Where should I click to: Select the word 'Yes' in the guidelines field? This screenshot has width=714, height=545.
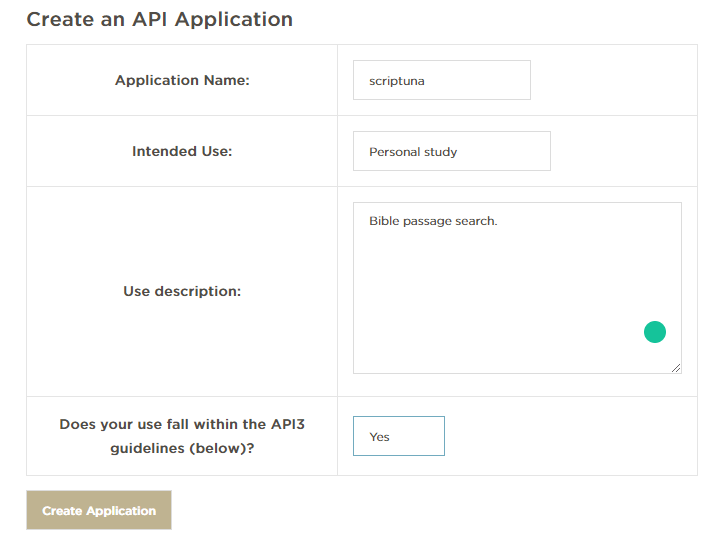pyautogui.click(x=379, y=437)
